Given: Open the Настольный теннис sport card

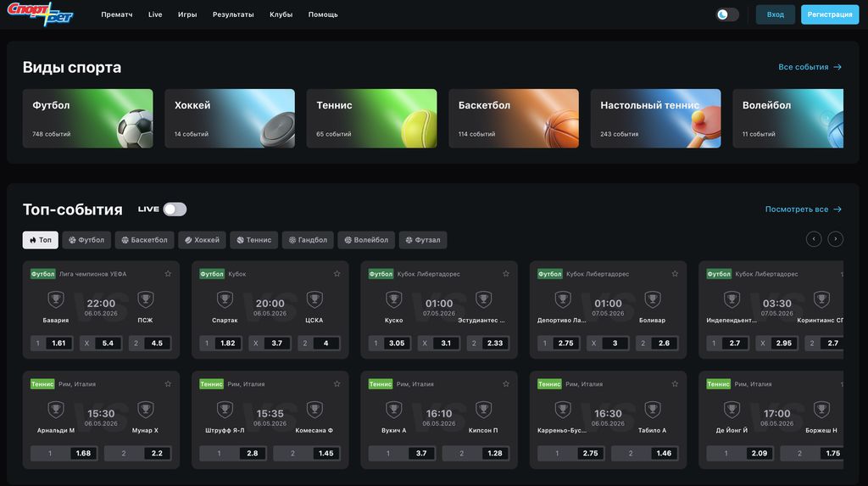Looking at the screenshot, I should click(x=655, y=119).
